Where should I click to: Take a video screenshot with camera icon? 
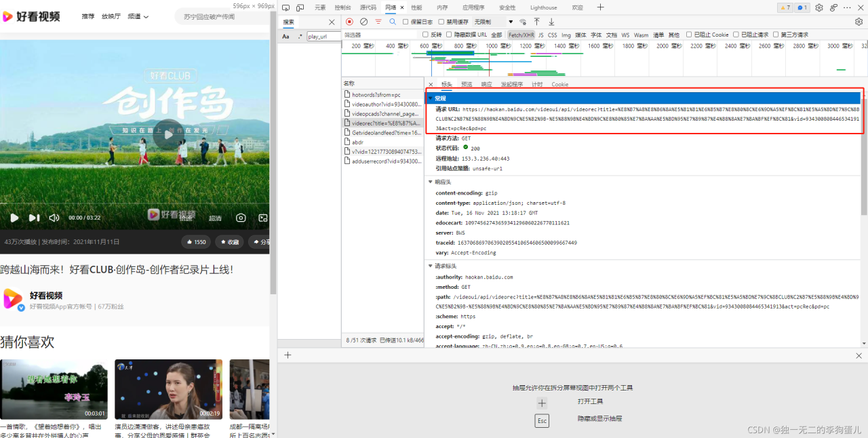point(241,218)
